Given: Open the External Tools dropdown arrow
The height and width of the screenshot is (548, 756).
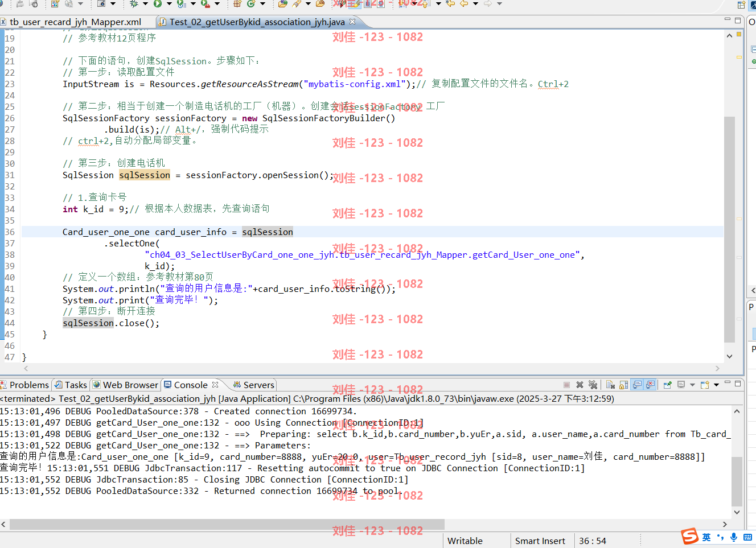Looking at the screenshot, I should (217, 4).
